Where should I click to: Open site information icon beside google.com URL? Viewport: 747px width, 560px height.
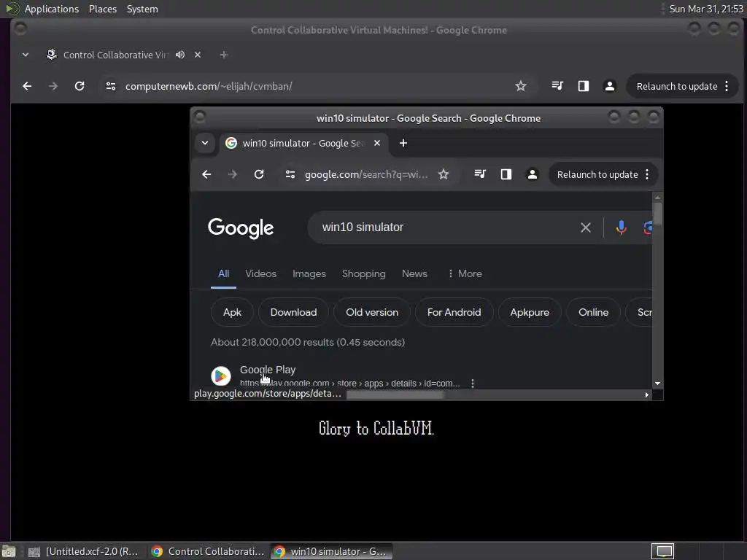pos(290,174)
